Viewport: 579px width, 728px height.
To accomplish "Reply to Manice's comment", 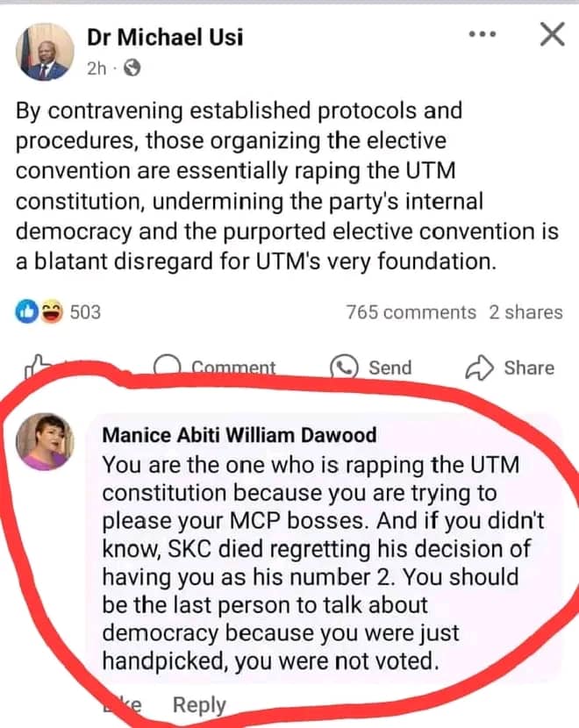I will pos(199,704).
